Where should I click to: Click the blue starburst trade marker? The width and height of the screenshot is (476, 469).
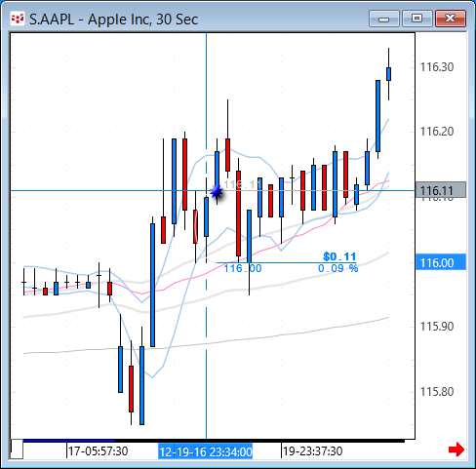(217, 192)
